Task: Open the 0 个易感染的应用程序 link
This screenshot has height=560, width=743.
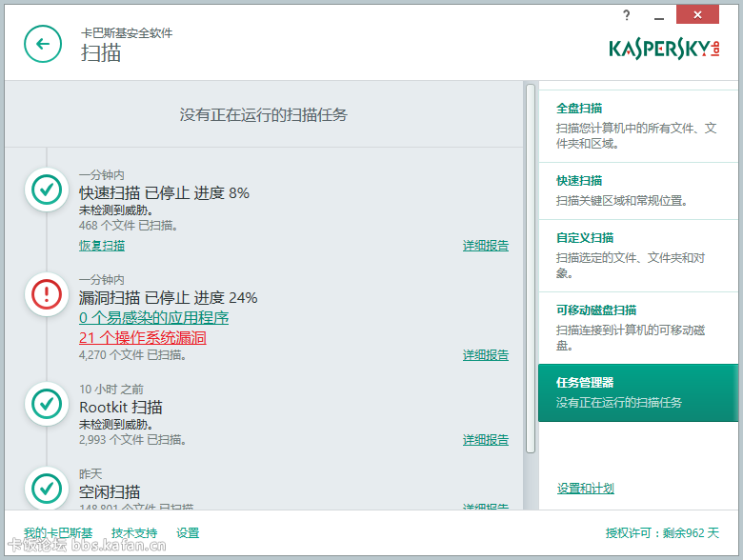Action: tap(153, 317)
